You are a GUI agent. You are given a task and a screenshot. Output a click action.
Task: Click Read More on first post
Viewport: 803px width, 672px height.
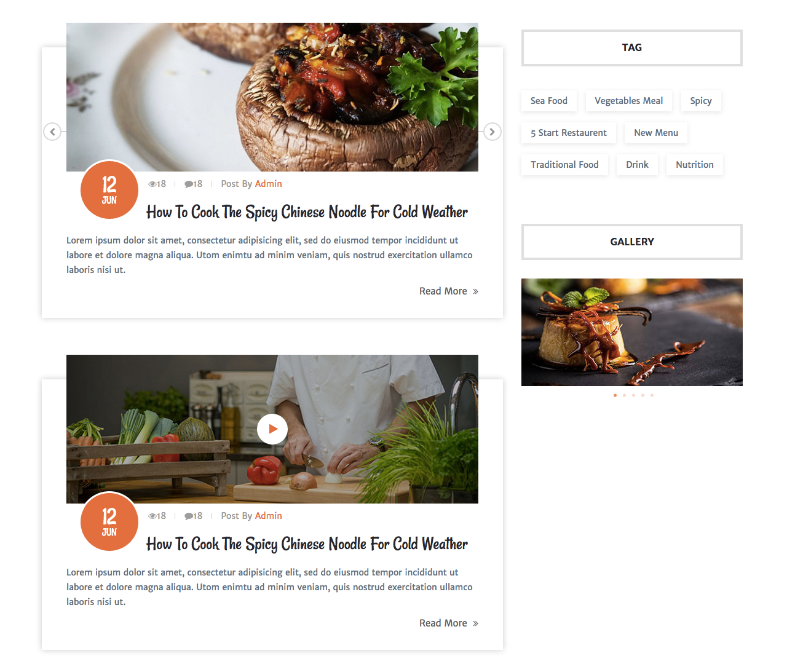449,291
